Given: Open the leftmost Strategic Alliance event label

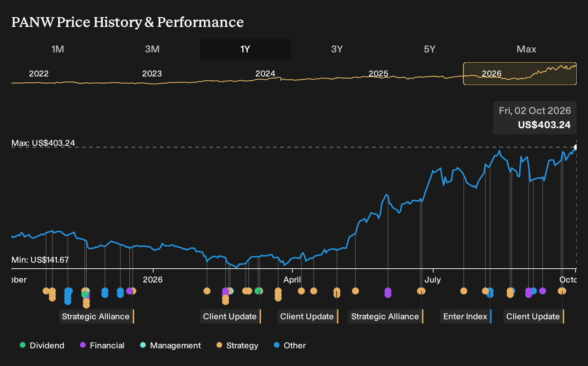Looking at the screenshot, I should [96, 316].
